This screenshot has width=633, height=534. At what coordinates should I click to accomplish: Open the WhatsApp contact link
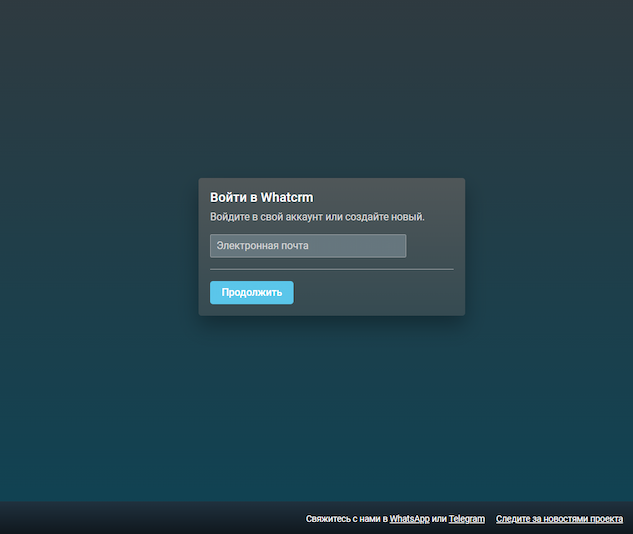pos(409,519)
